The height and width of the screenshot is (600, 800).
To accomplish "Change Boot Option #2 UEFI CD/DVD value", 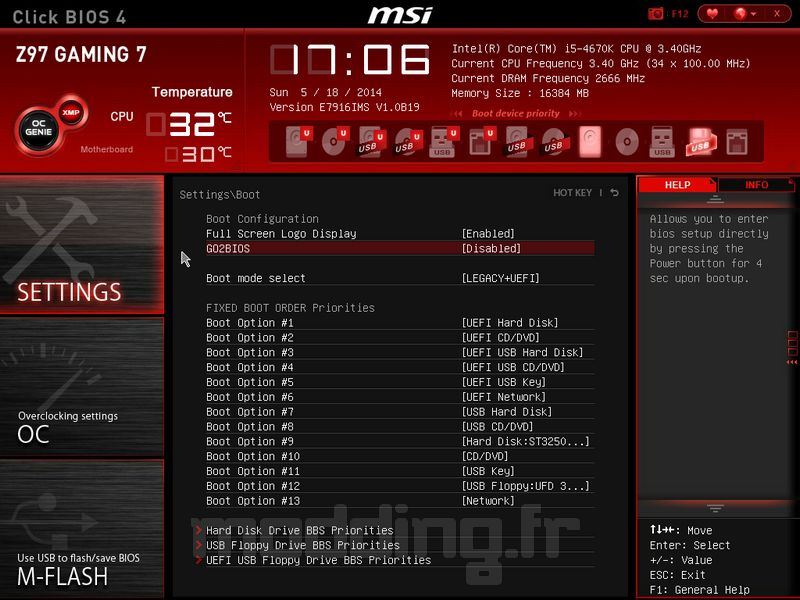I will [501, 338].
